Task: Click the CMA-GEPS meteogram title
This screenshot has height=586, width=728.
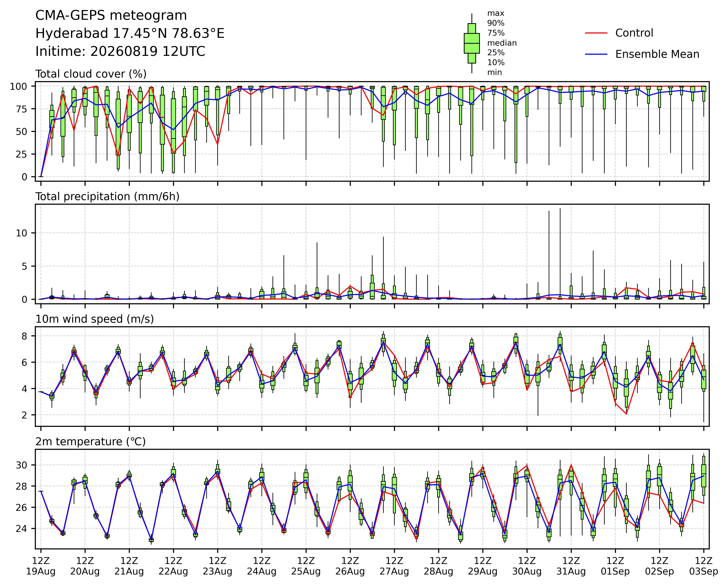Action: 111,16
